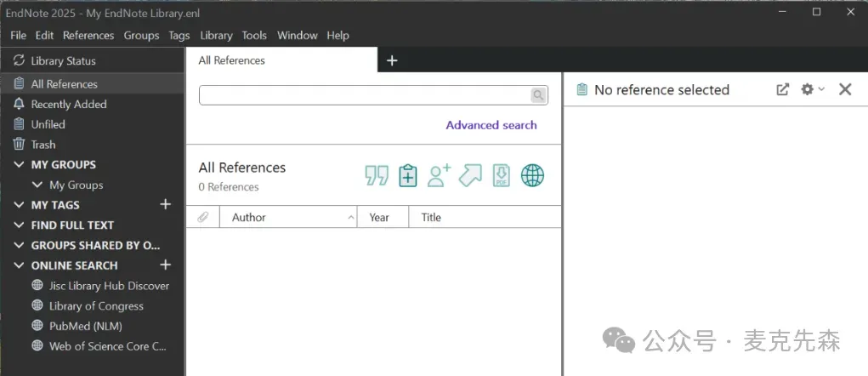Collapse the MY GROUPS section
Screen dimensions: 868x376
[x=20, y=165]
